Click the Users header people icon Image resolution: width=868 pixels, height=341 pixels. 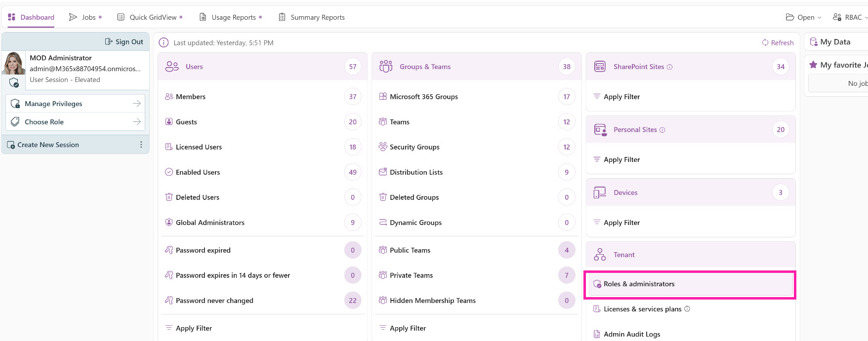[x=172, y=67]
